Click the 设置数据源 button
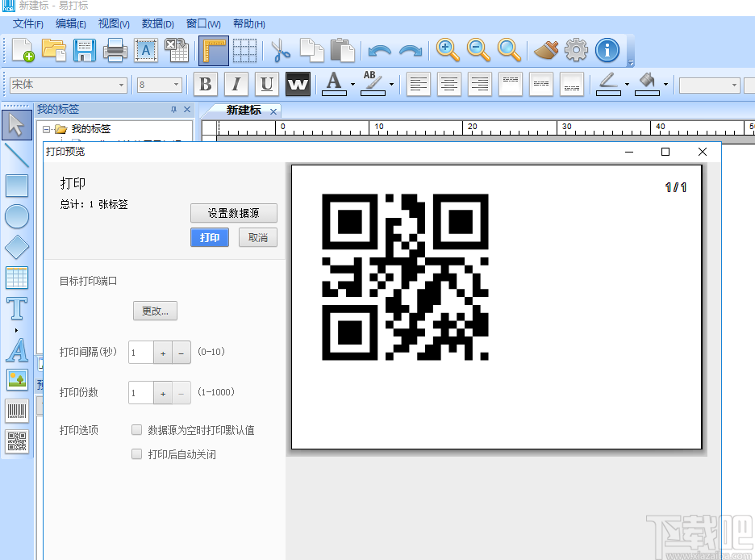 point(234,213)
